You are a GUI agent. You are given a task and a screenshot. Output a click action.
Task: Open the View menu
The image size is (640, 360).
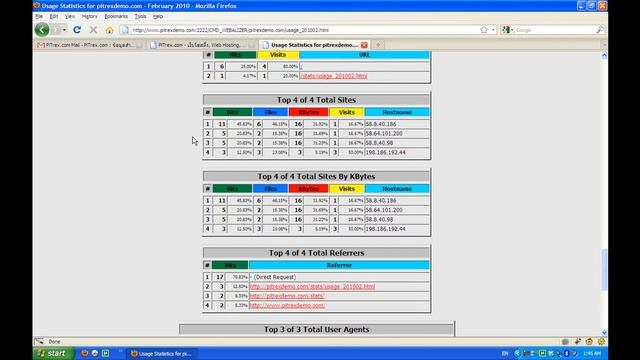tap(70, 16)
